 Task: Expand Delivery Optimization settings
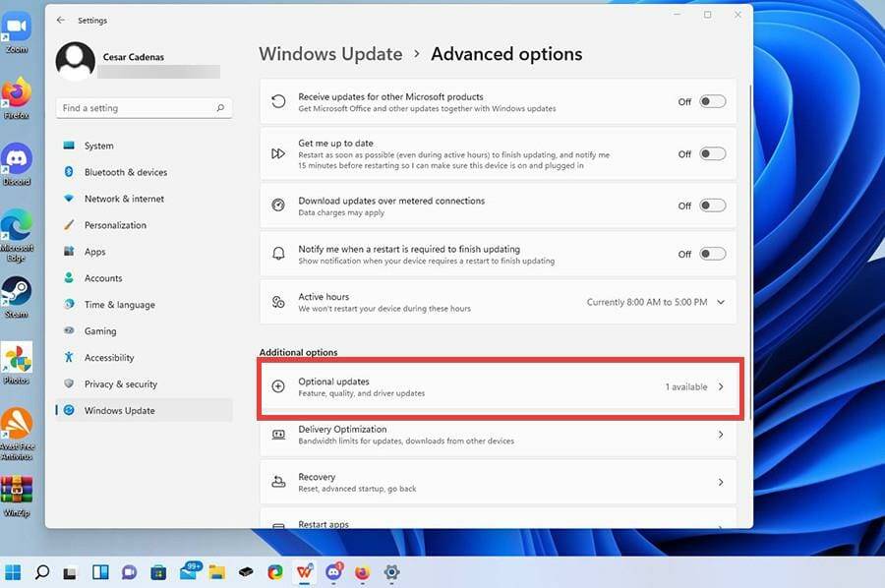pos(719,434)
